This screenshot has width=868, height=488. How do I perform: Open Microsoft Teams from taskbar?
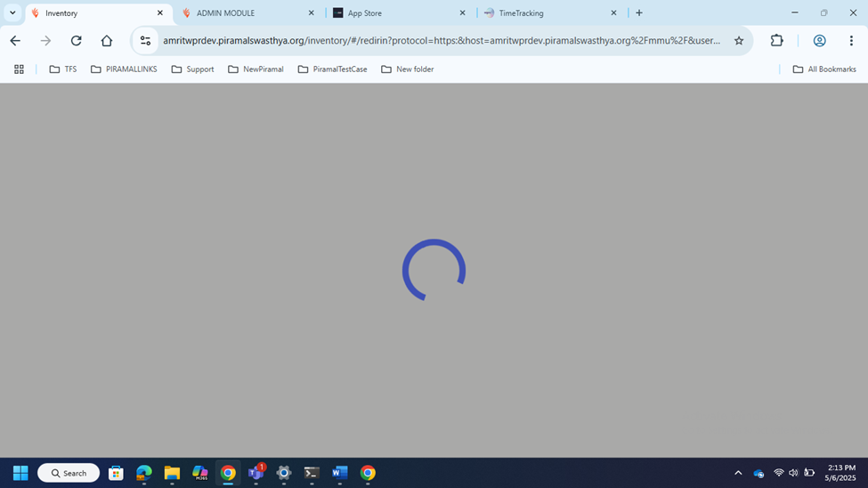point(256,473)
